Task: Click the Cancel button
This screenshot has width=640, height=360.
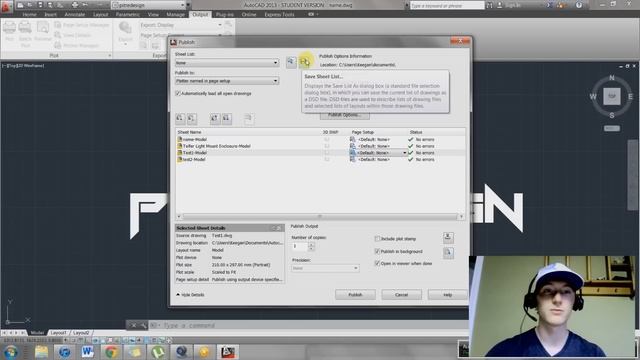Action: [x=401, y=295]
